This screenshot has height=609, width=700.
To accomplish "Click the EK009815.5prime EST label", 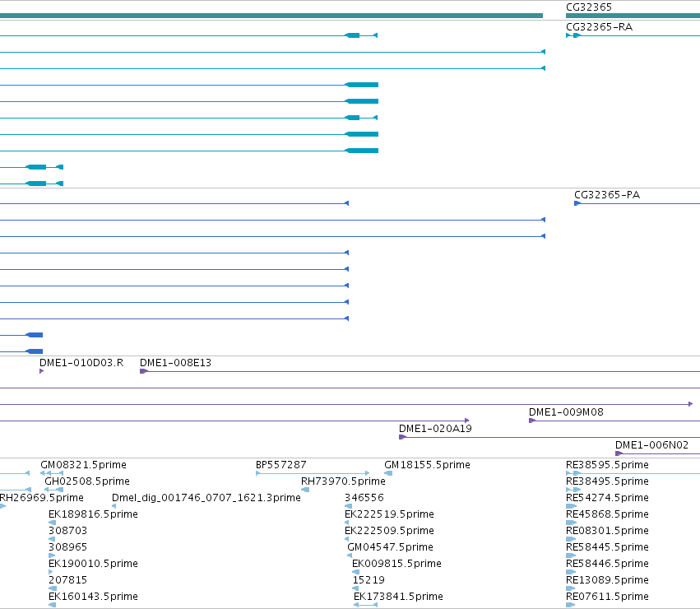I will click(396, 564).
